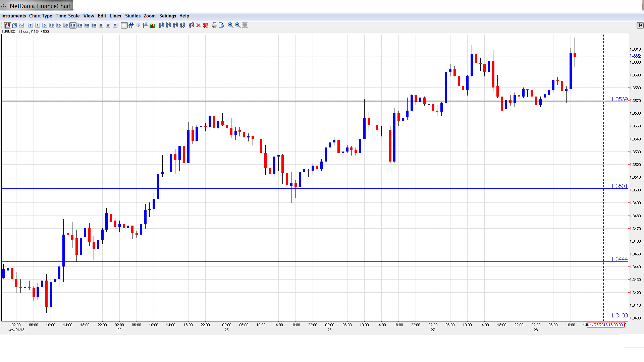Toggle the chart grid icon
This screenshot has height=362, width=644.
(x=131, y=25)
